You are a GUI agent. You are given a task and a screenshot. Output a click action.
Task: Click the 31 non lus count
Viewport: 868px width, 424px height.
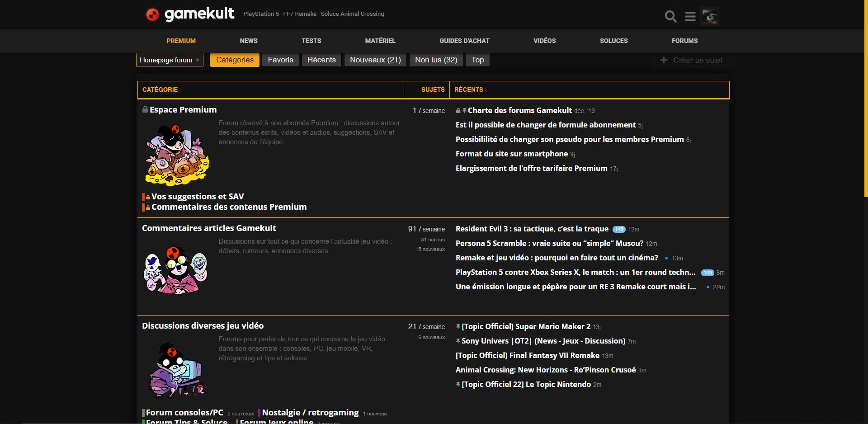433,240
